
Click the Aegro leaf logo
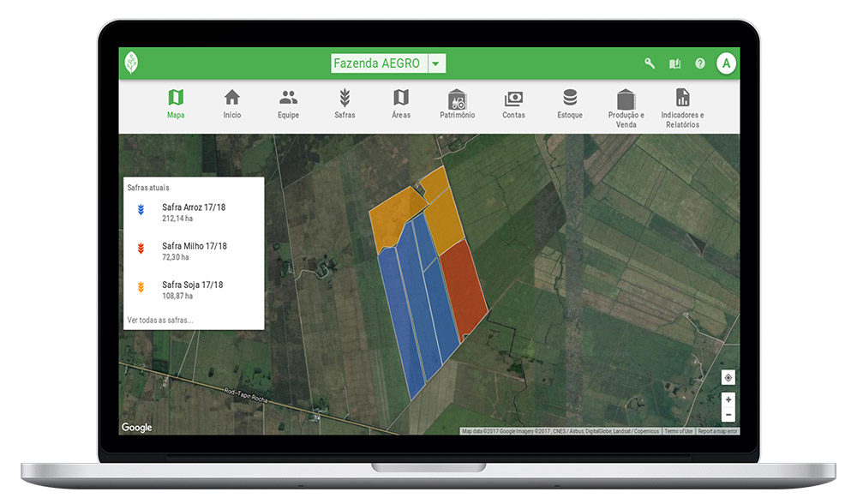point(131,63)
